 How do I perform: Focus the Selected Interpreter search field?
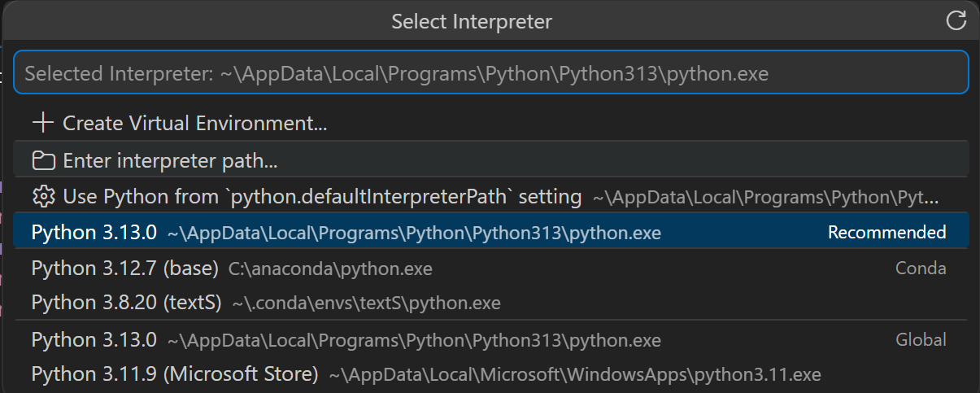490,72
